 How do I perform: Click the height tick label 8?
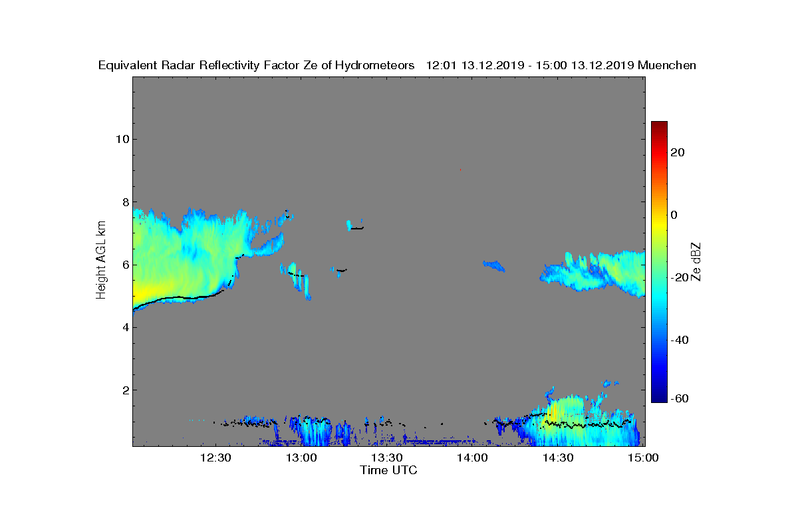pos(124,202)
